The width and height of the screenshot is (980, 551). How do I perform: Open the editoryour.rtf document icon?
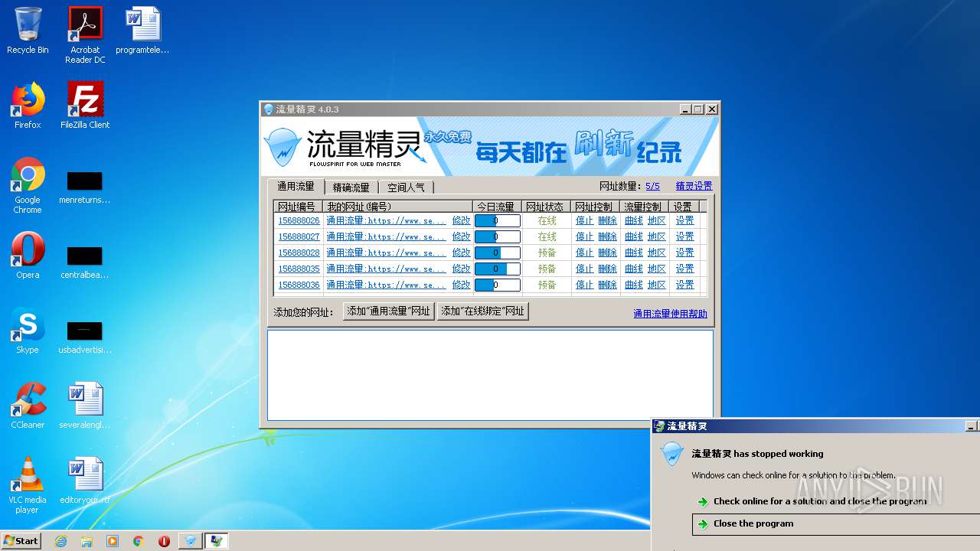point(85,481)
